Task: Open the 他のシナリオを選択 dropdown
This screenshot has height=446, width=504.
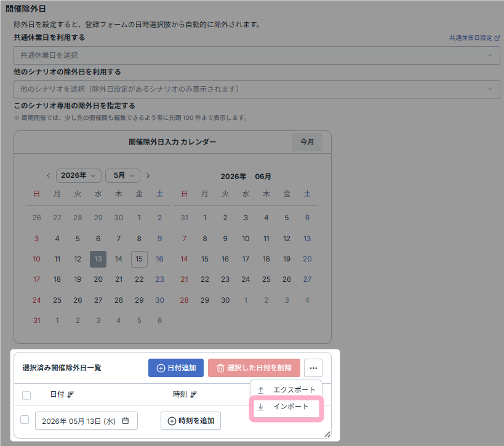Action: [x=257, y=89]
